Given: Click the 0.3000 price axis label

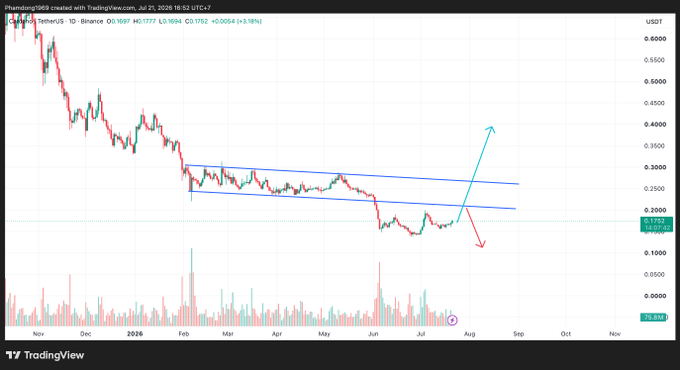Looking at the screenshot, I should (x=654, y=167).
